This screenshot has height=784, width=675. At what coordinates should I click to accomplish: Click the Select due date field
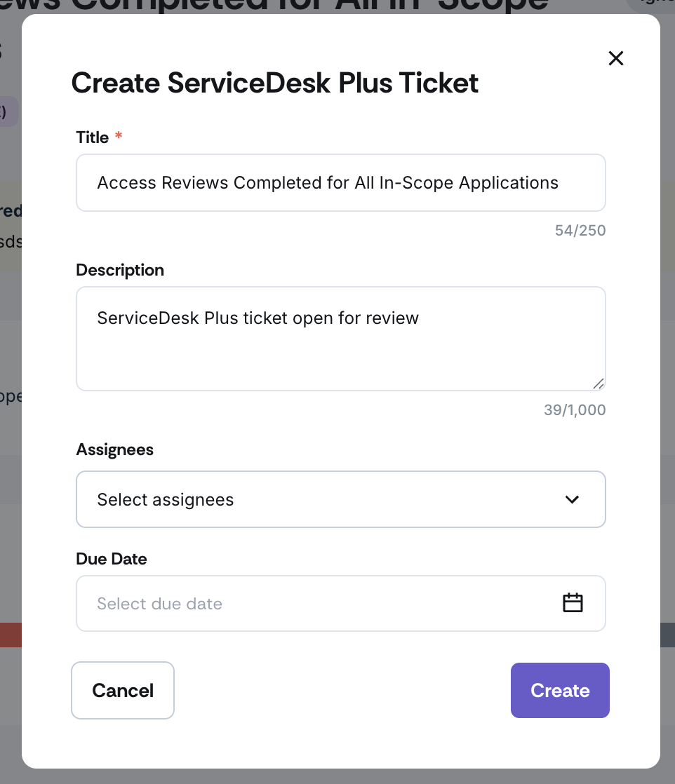click(x=341, y=604)
